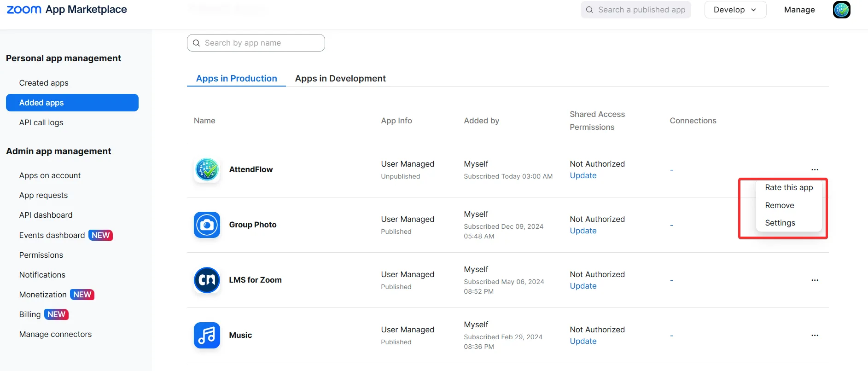This screenshot has width=868, height=371.
Task: Click the Shared Access Permissions column header
Action: [597, 121]
